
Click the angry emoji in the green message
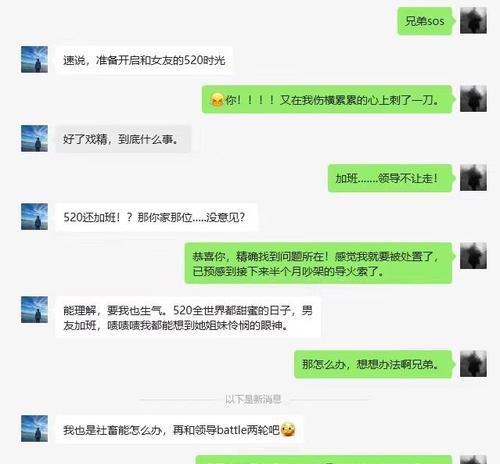(x=217, y=100)
